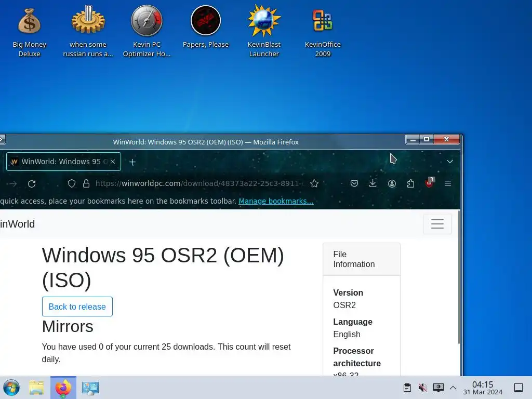
Task: Open the Firefox account icon
Action: point(392,183)
